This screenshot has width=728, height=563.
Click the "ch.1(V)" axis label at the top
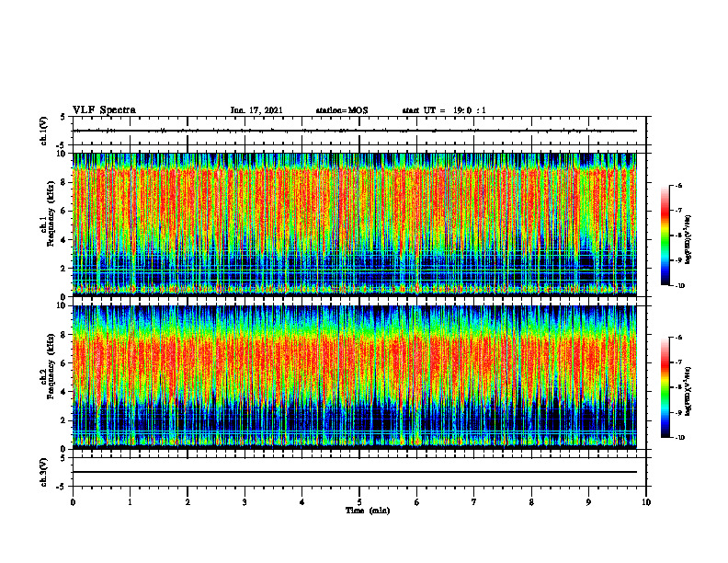tap(44, 131)
